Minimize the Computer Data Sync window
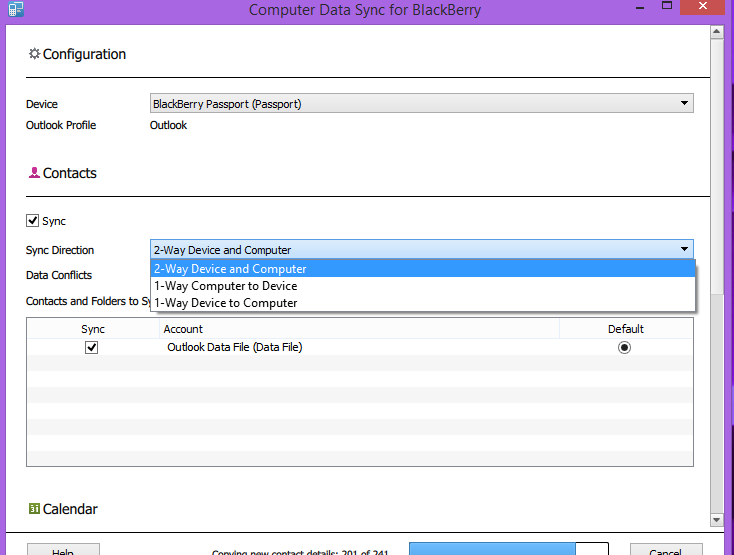This screenshot has height=555, width=734. tap(640, 7)
